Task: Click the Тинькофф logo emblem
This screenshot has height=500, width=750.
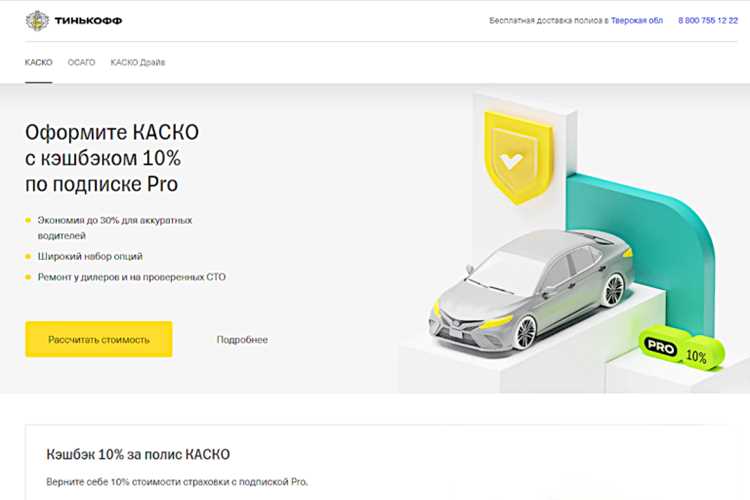Action: tap(37, 21)
